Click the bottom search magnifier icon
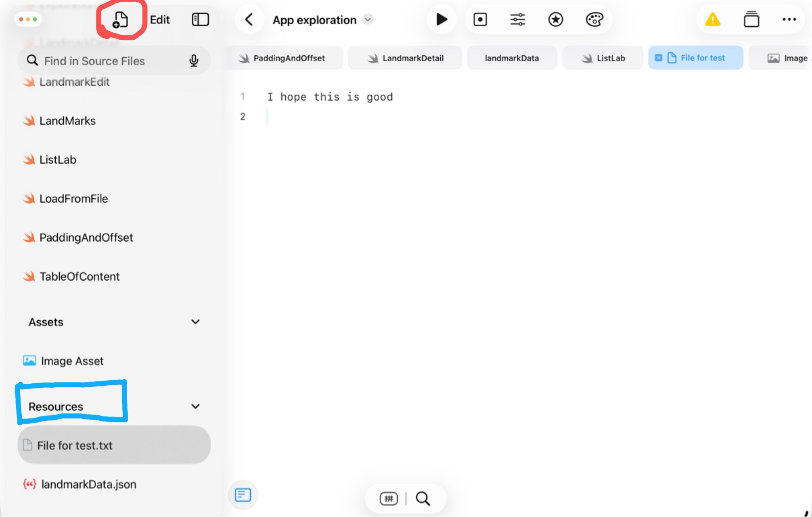Screen dimensions: 812x517 click(x=423, y=498)
